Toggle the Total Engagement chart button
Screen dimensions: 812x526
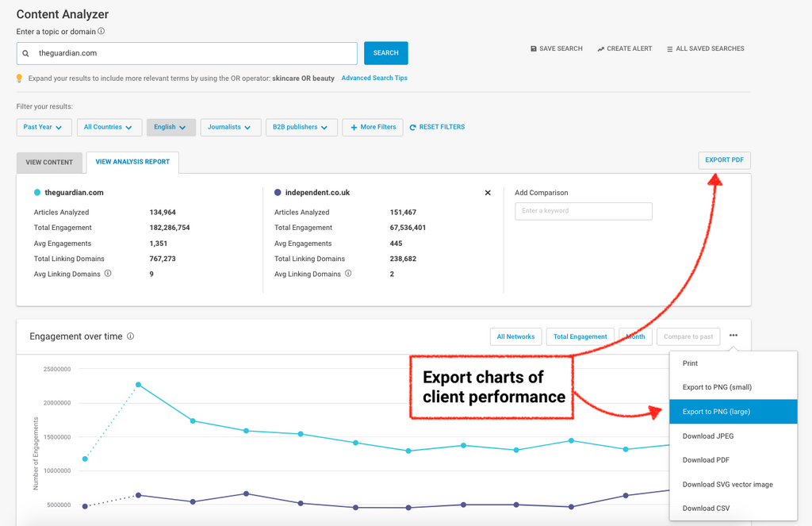point(580,337)
